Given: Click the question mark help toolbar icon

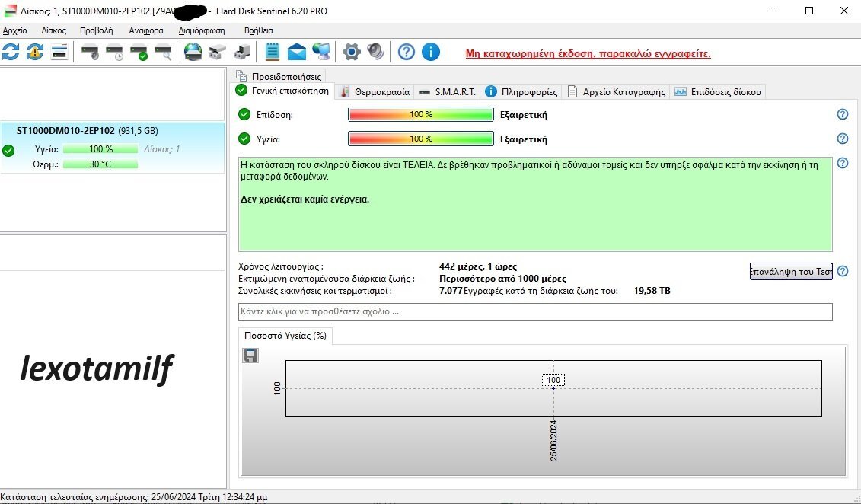Looking at the screenshot, I should pyautogui.click(x=407, y=53).
